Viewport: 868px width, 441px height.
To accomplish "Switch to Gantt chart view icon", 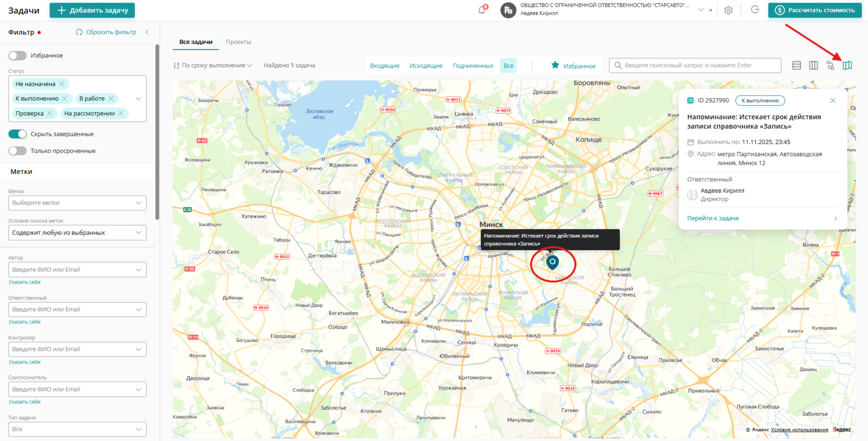I will pos(831,65).
